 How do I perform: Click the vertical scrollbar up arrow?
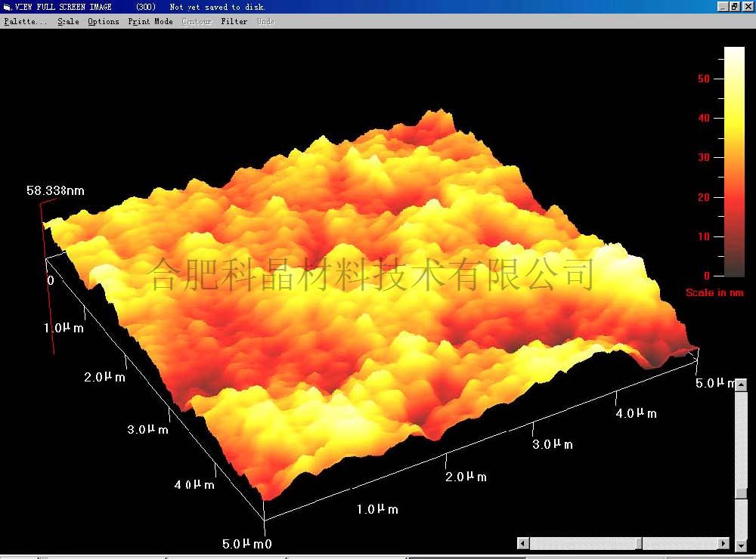click(742, 386)
